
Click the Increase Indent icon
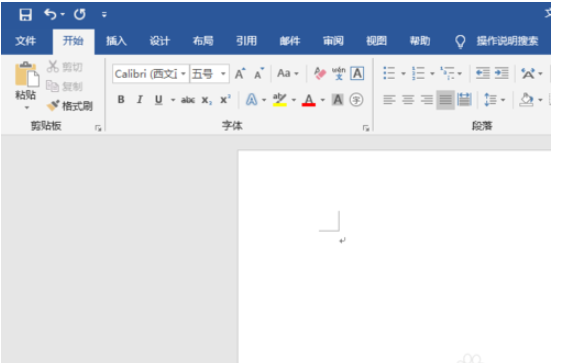tap(501, 73)
